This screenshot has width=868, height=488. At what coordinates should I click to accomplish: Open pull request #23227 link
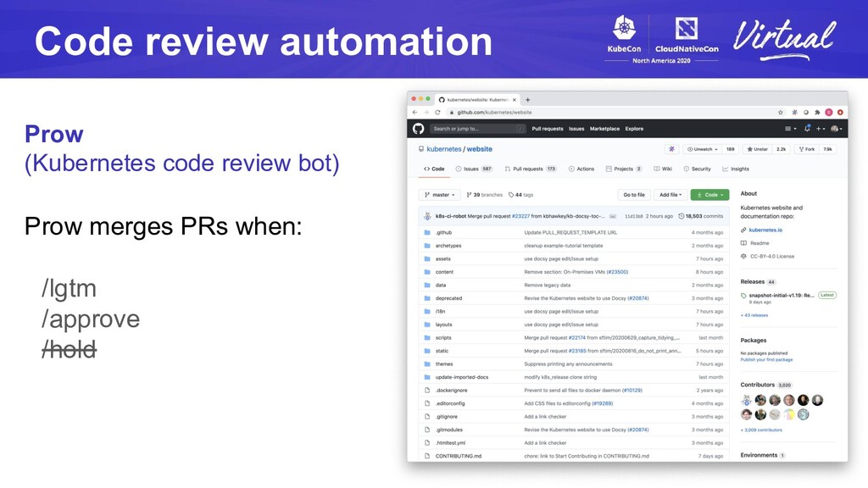coord(520,216)
